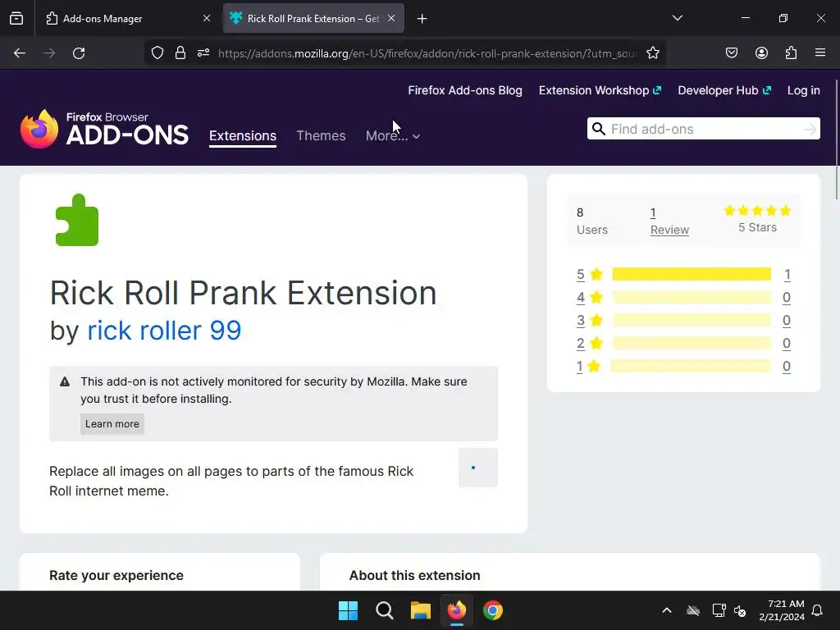Open Windows Start menu
The height and width of the screenshot is (630, 840).
(348, 610)
